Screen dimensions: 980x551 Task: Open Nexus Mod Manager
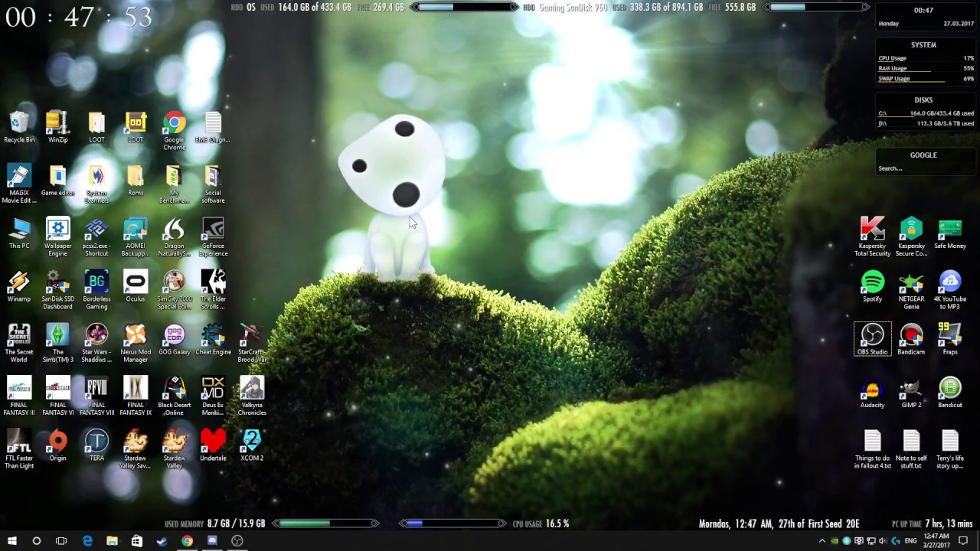tap(136, 343)
